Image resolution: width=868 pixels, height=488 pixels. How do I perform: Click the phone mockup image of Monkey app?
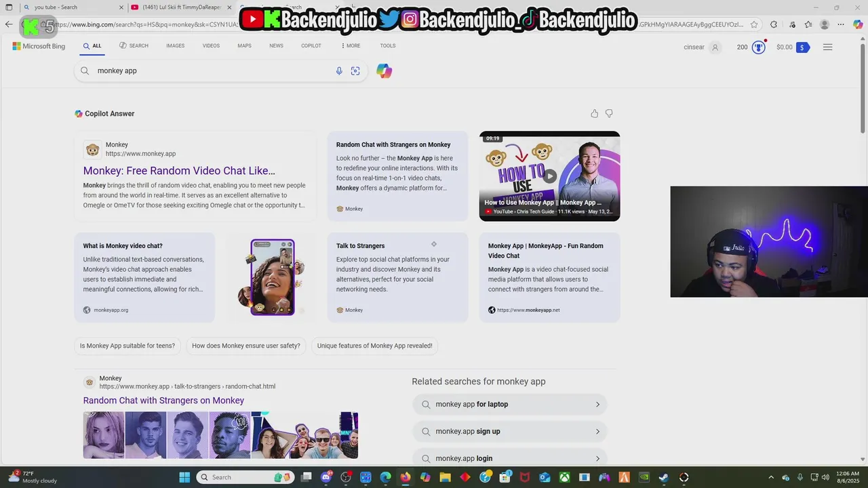[x=271, y=277]
